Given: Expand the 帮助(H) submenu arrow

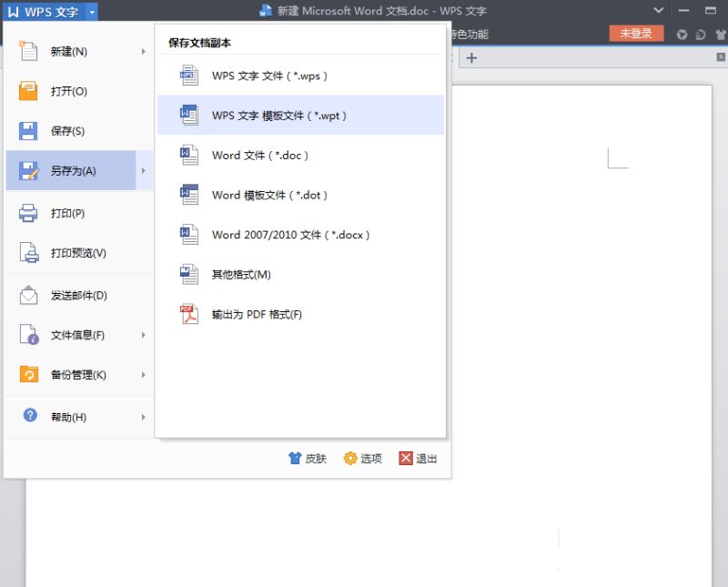Looking at the screenshot, I should click(144, 417).
